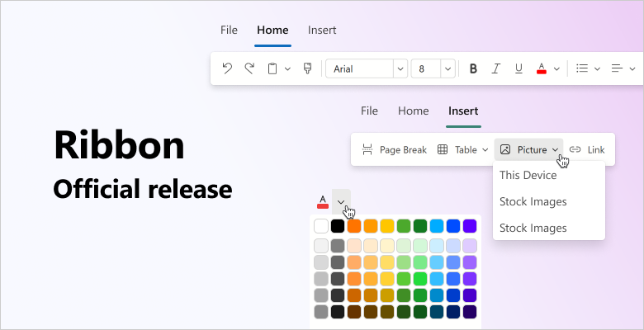Click the font size field showing 8

426,68
